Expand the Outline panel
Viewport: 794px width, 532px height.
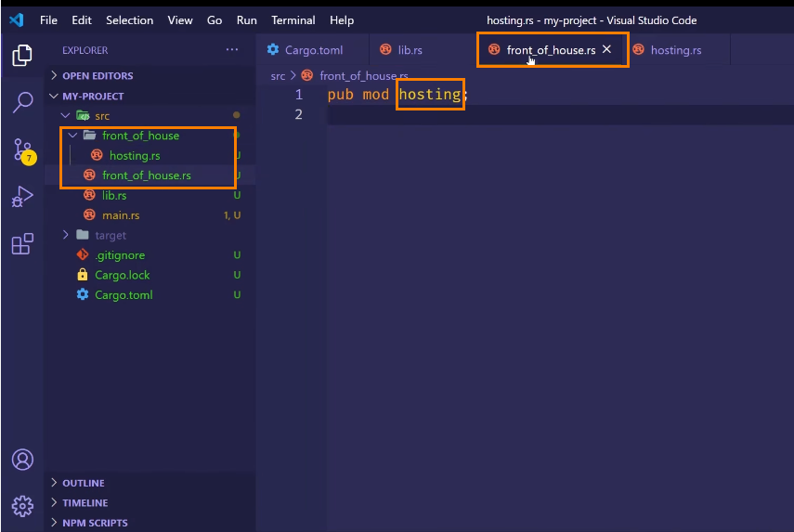84,483
